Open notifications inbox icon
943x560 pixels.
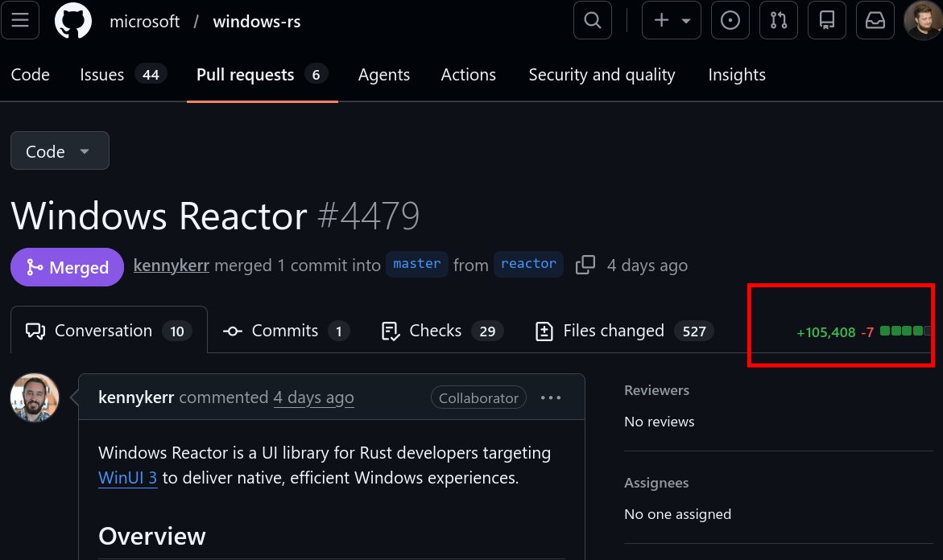coord(875,20)
